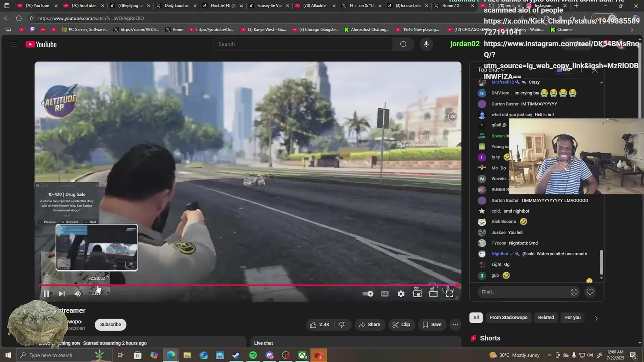Open X Home bookmark
This screenshot has height=362, width=644.
tap(174, 30)
